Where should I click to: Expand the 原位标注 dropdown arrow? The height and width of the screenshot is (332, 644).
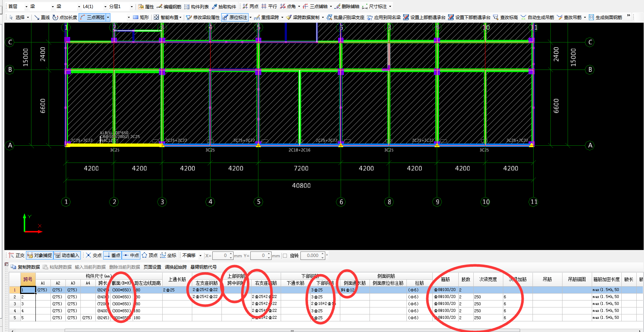[250, 17]
